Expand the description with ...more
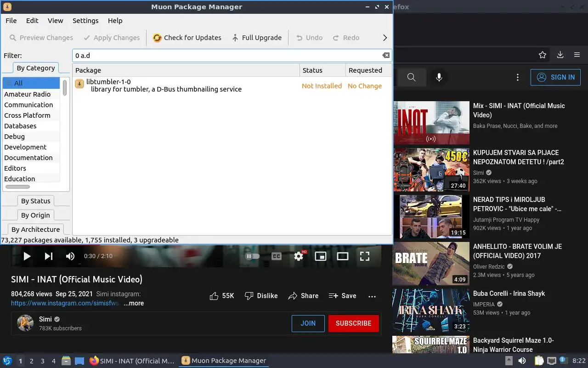Image resolution: width=588 pixels, height=368 pixels. [x=134, y=303]
